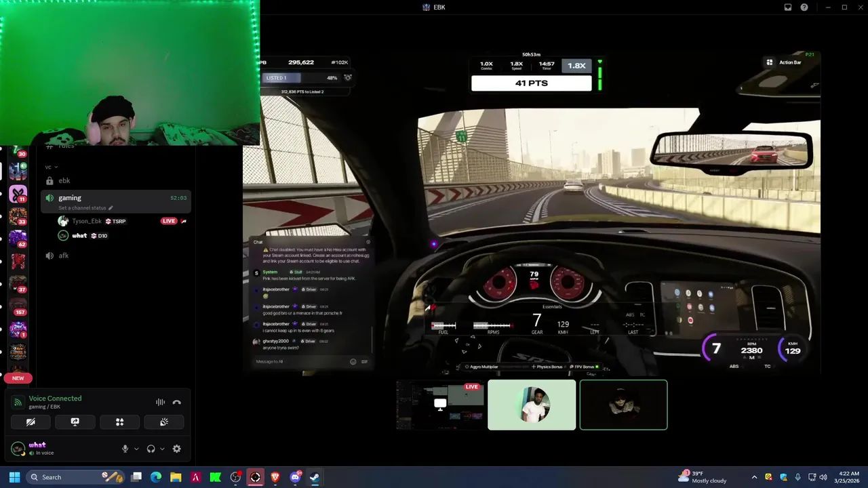868x488 pixels.
Task: Open Discord taskbar icon with badge
Action: click(x=295, y=477)
